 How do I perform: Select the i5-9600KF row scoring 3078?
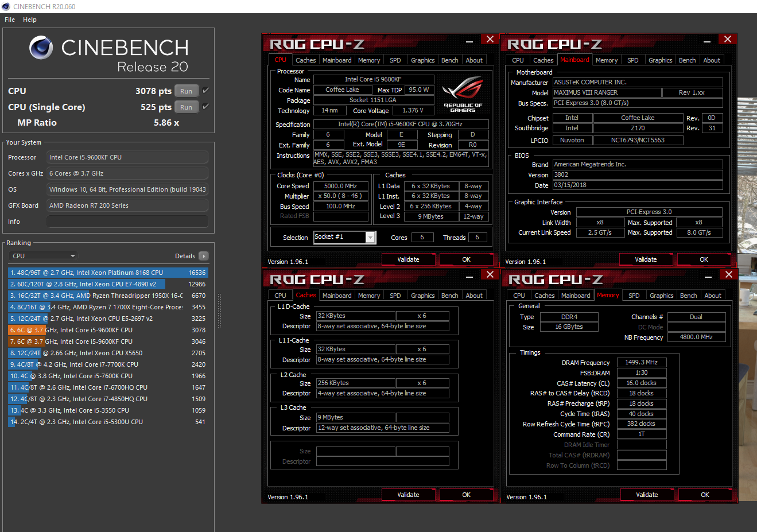[x=108, y=330]
